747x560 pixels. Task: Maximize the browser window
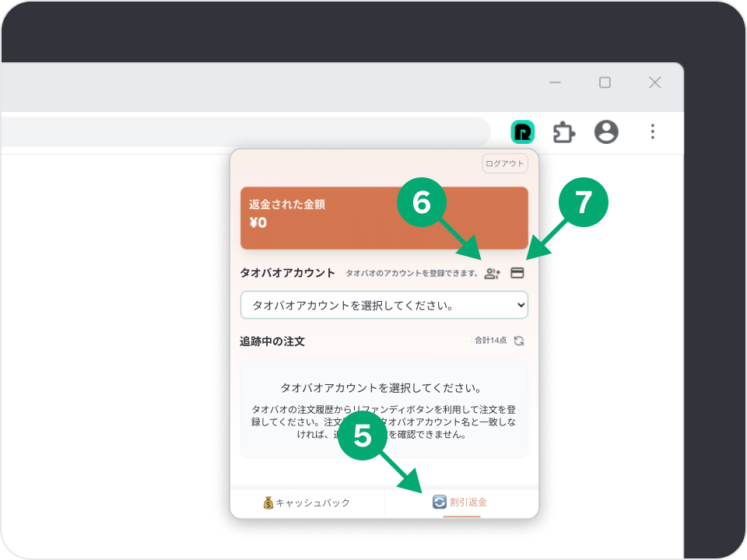tap(605, 82)
